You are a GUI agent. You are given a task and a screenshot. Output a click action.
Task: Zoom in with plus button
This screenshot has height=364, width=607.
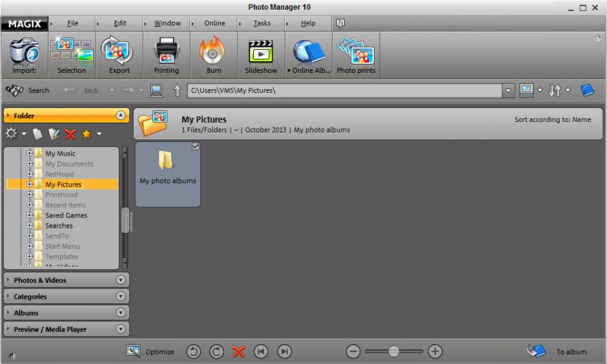coord(435,352)
